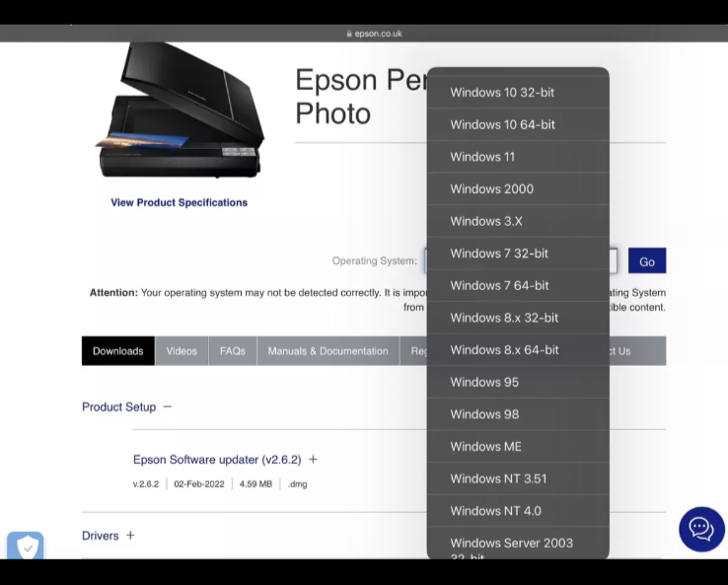
Task: Select Windows 7 64-bit option
Action: 518,285
